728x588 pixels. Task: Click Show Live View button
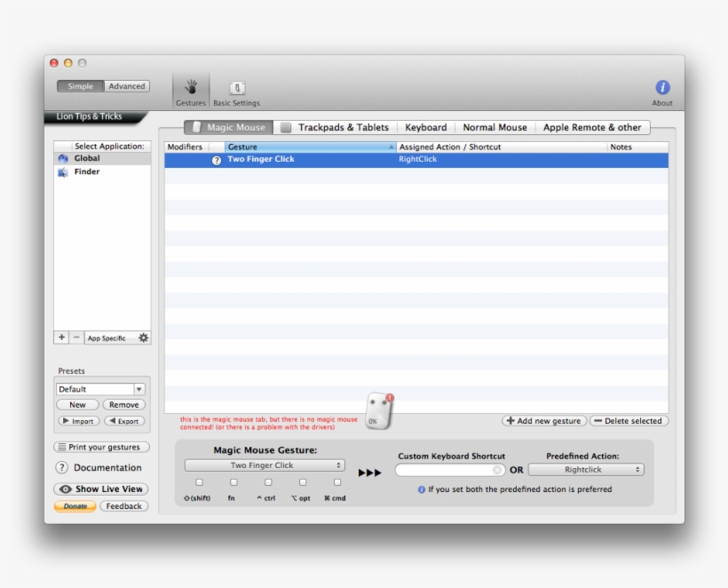(101, 489)
